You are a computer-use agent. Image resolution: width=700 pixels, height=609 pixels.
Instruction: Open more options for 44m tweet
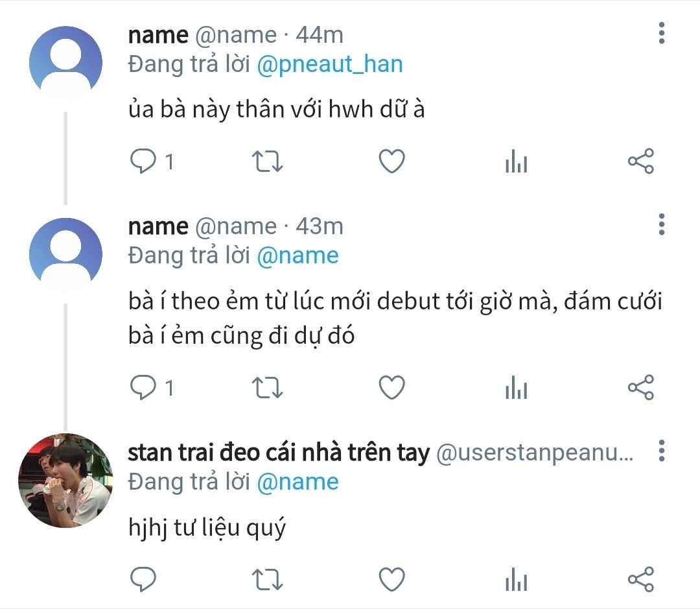pos(661,32)
